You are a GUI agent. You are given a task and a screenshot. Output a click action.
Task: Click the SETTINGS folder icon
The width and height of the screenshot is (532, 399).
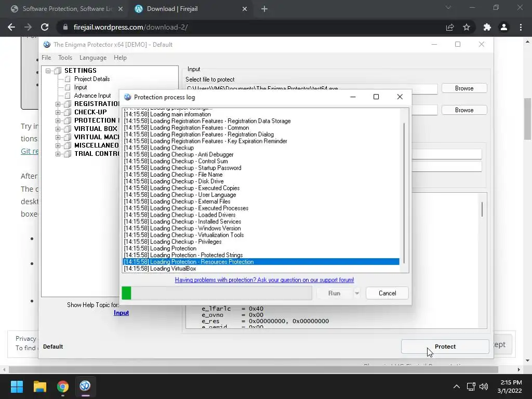tap(58, 71)
